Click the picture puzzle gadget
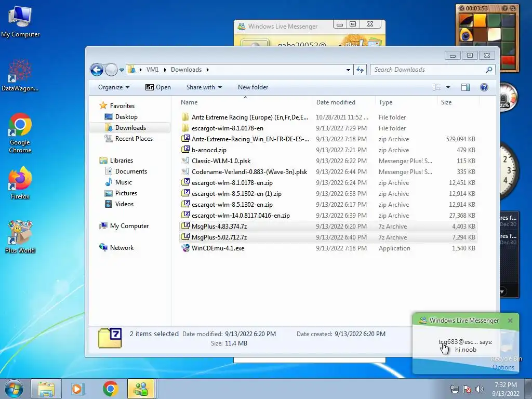This screenshot has width=532, height=399. [487, 38]
